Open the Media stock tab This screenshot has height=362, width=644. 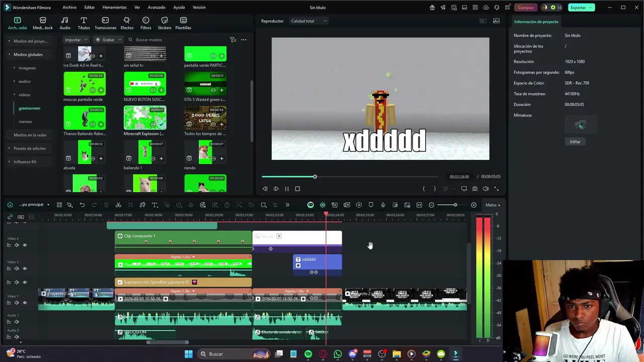pos(43,23)
